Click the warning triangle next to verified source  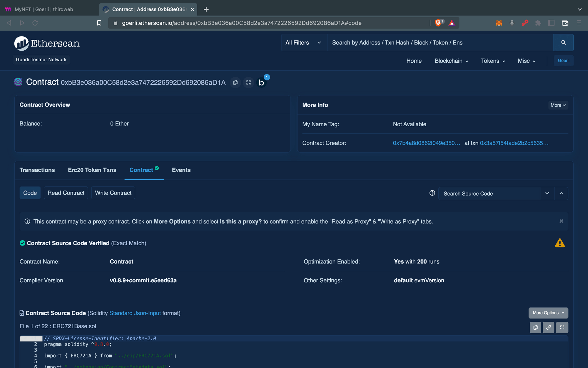tap(560, 243)
